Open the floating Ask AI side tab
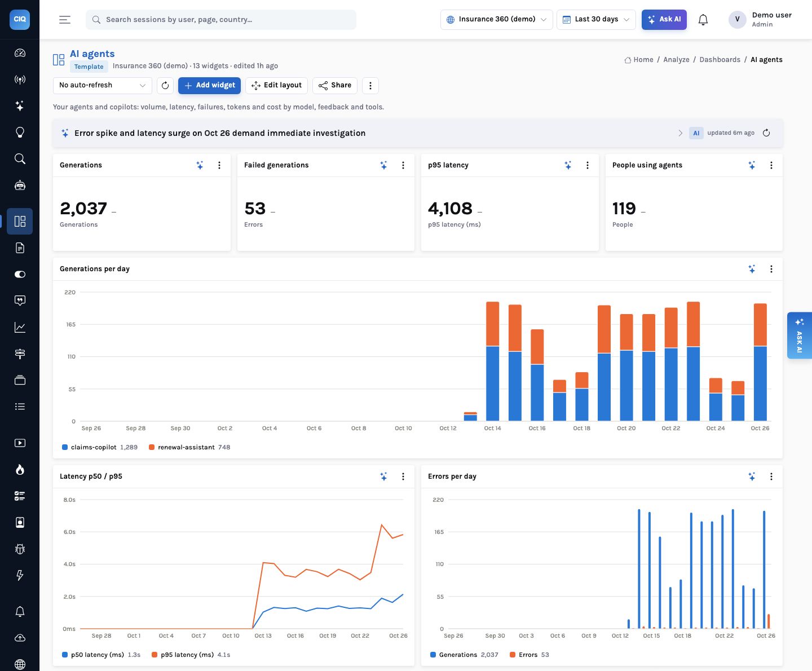Viewport: 812px width, 671px height. [800, 335]
